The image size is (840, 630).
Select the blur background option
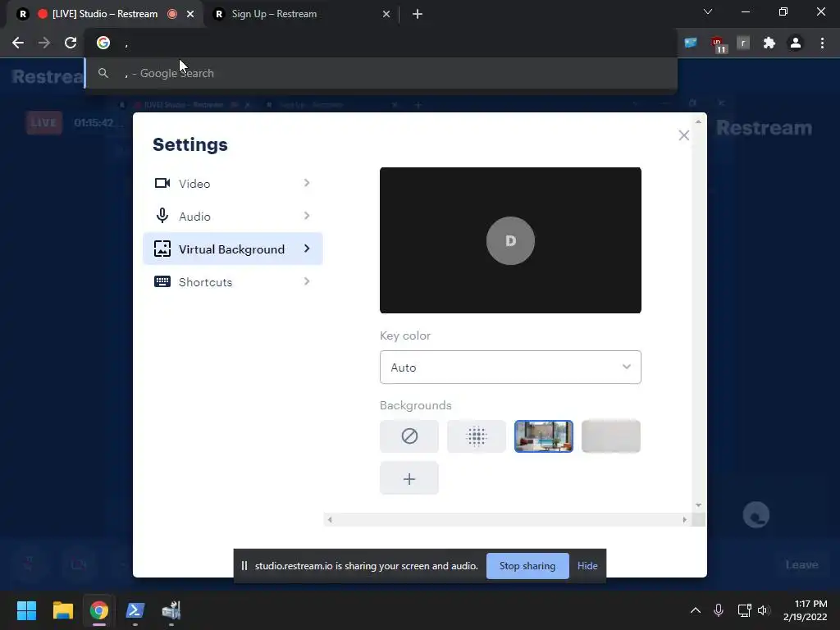pos(477,436)
